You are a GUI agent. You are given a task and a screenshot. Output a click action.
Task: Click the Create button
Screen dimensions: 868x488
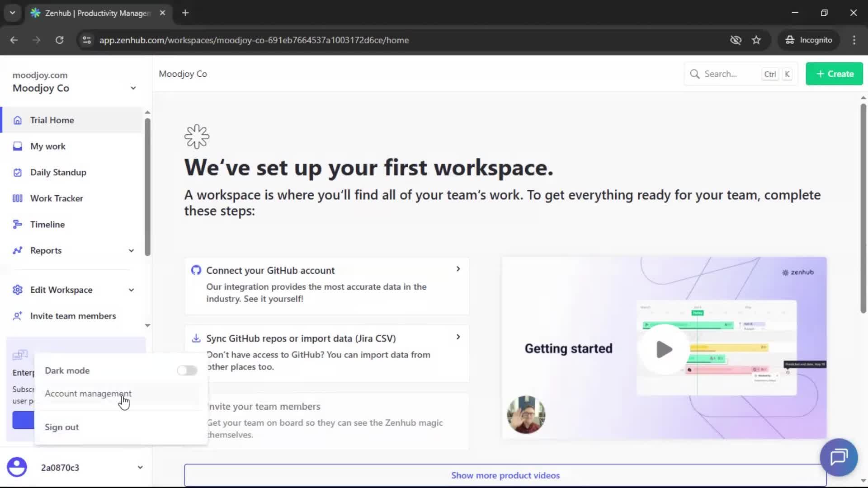point(834,74)
